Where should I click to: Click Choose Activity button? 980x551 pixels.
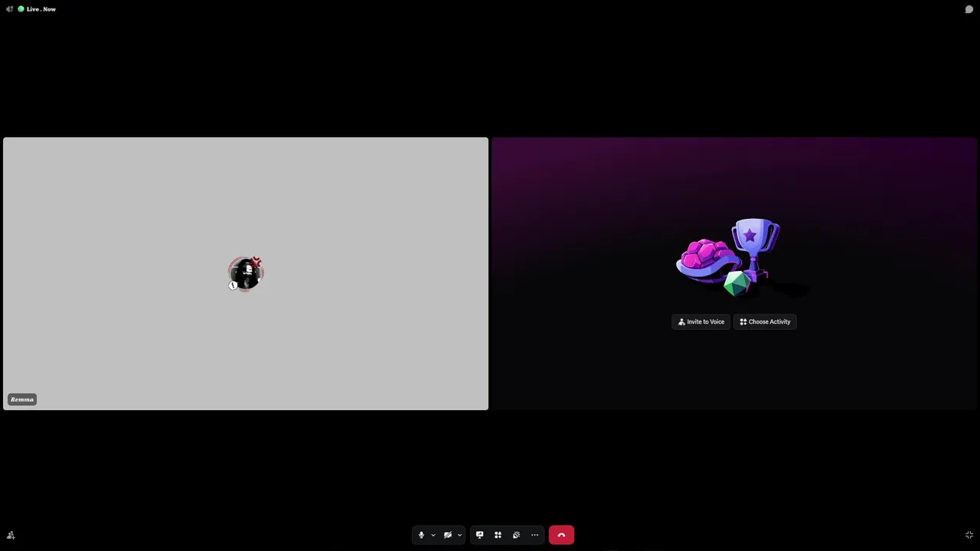[765, 321]
